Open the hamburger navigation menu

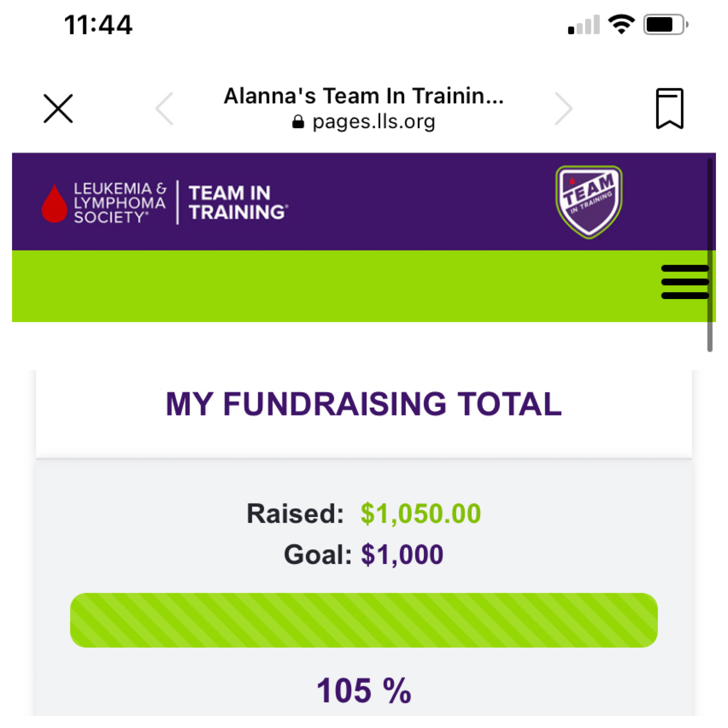(x=685, y=282)
